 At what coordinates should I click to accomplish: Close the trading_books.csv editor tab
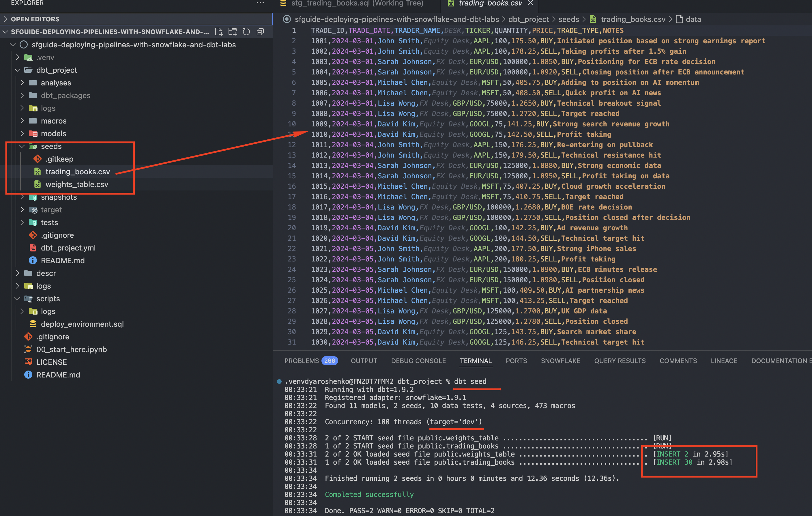[x=530, y=3]
